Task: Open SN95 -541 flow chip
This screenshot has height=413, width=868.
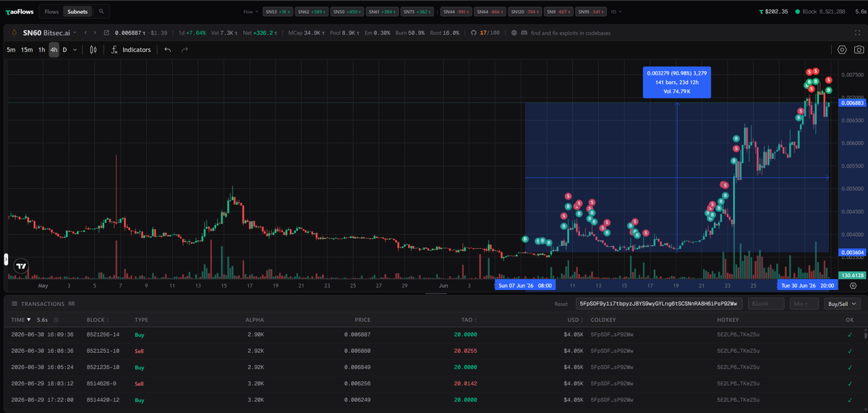Action: (591, 12)
